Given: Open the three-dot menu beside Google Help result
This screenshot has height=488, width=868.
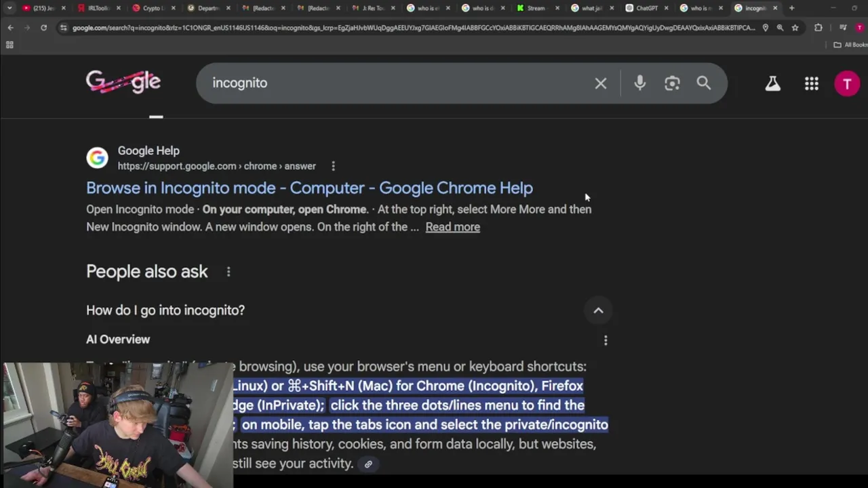Looking at the screenshot, I should [x=333, y=166].
